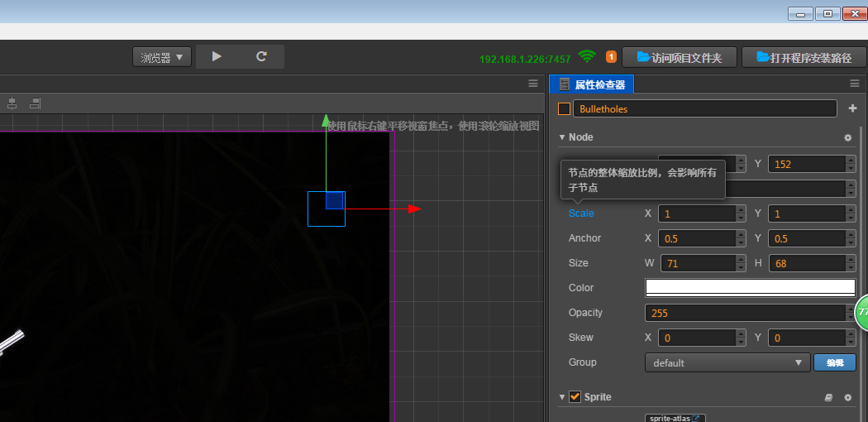Click the sprite-atlas link label
Image resolution: width=868 pixels, height=422 pixels.
675,418
